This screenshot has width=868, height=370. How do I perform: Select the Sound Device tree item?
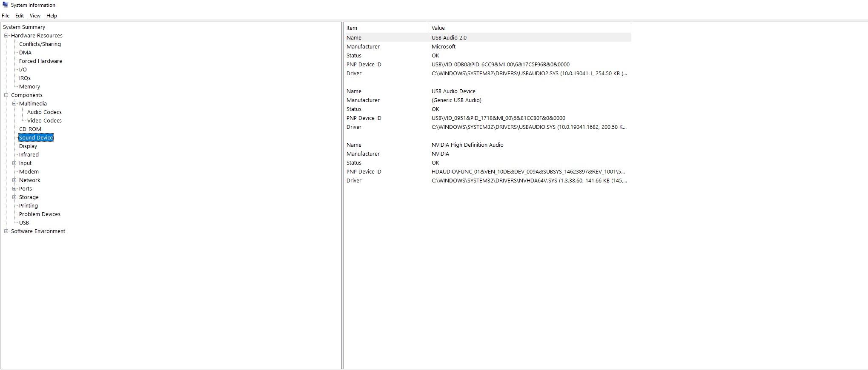click(x=36, y=138)
